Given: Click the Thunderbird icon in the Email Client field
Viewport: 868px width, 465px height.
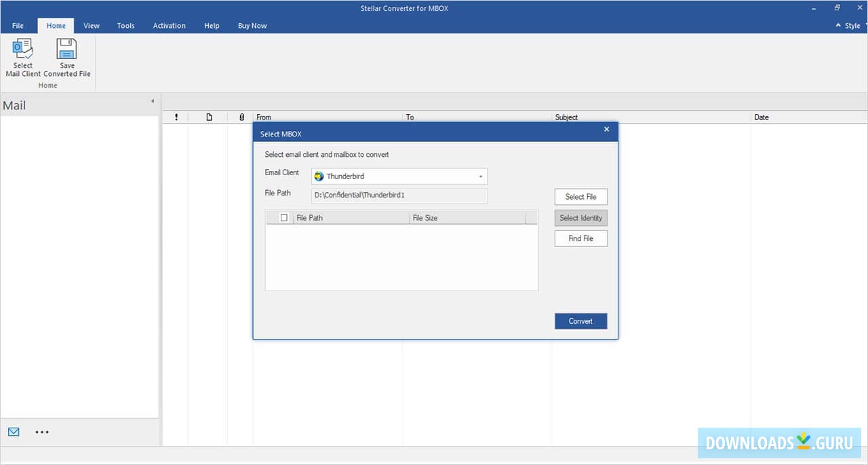Looking at the screenshot, I should coord(319,176).
